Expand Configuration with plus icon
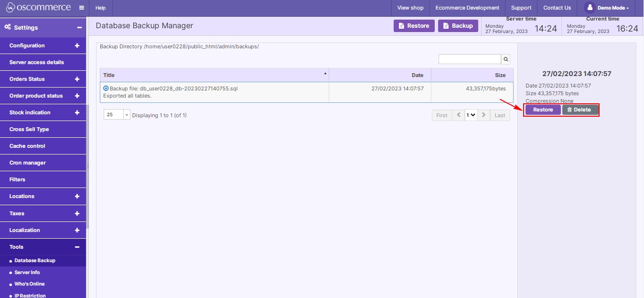 (x=77, y=45)
